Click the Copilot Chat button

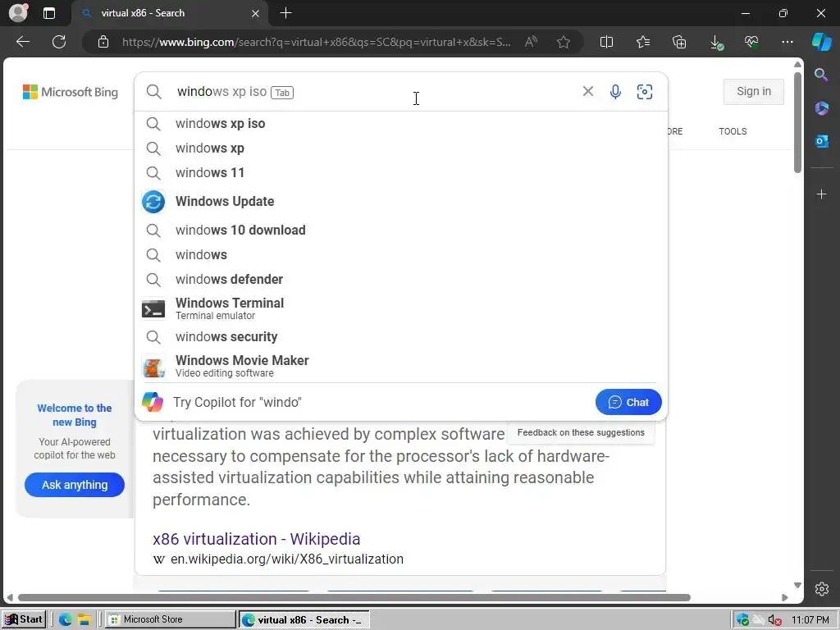[628, 402]
